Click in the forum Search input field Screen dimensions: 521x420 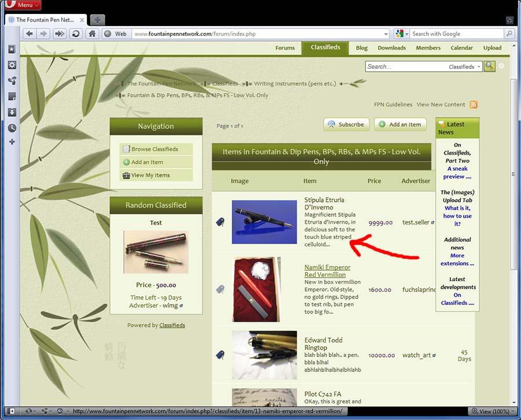point(405,67)
